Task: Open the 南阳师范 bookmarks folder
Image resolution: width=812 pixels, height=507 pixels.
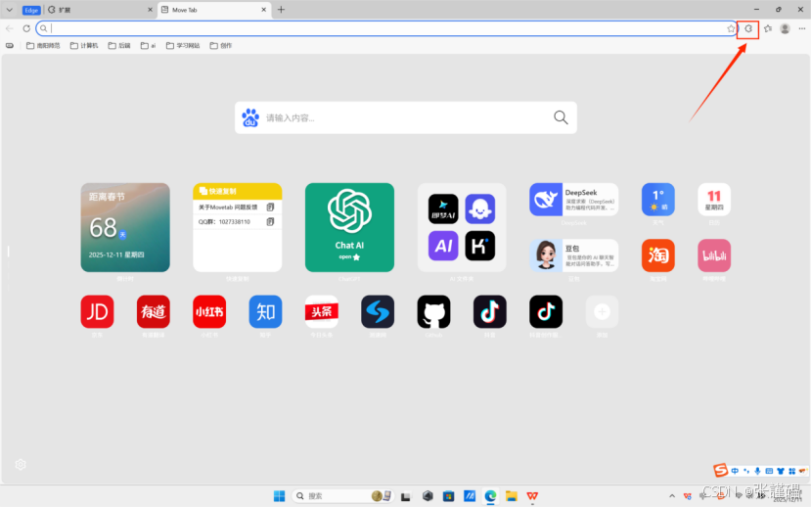Action: pyautogui.click(x=43, y=46)
